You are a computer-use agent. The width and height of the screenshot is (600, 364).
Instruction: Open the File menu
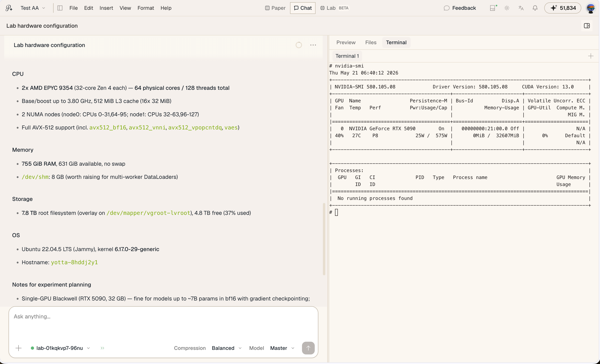[73, 8]
